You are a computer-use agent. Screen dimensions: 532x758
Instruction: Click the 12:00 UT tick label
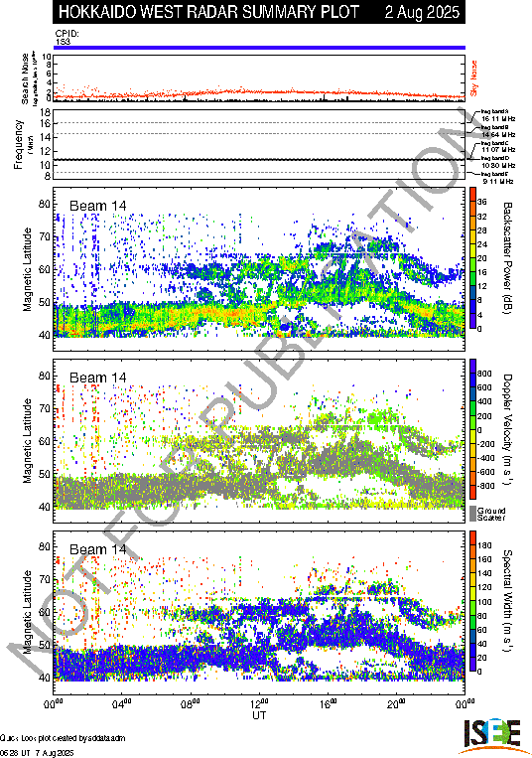click(259, 703)
